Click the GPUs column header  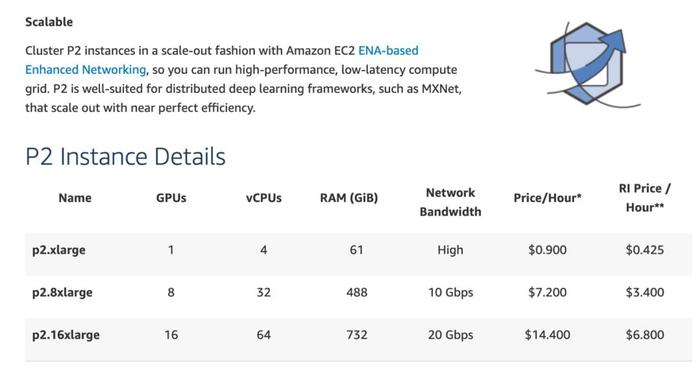click(x=171, y=198)
